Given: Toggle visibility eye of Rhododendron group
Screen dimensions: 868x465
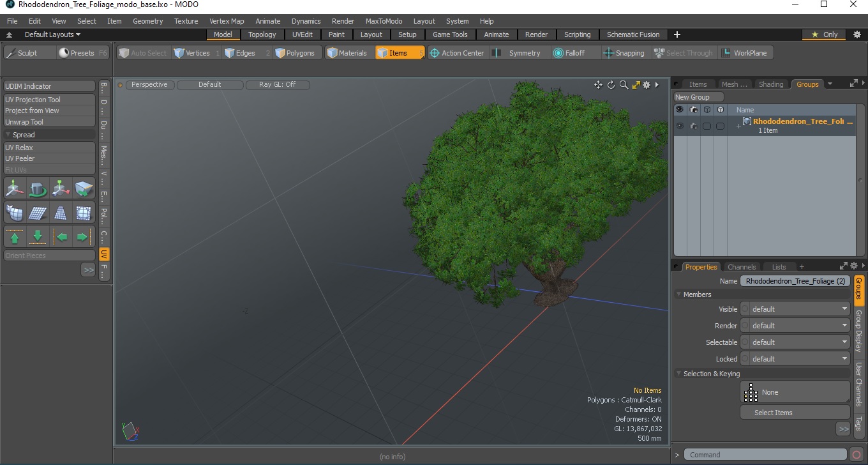Looking at the screenshot, I should [680, 126].
